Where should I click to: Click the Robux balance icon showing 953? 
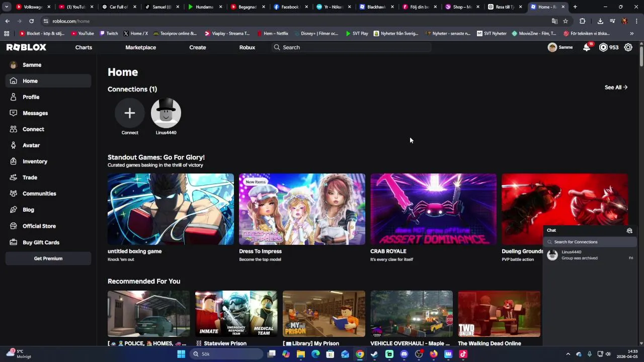pos(603,47)
